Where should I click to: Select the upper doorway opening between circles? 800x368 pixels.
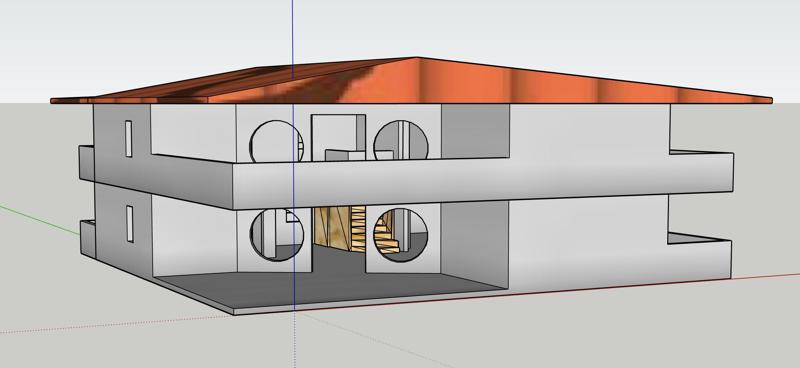[338, 137]
